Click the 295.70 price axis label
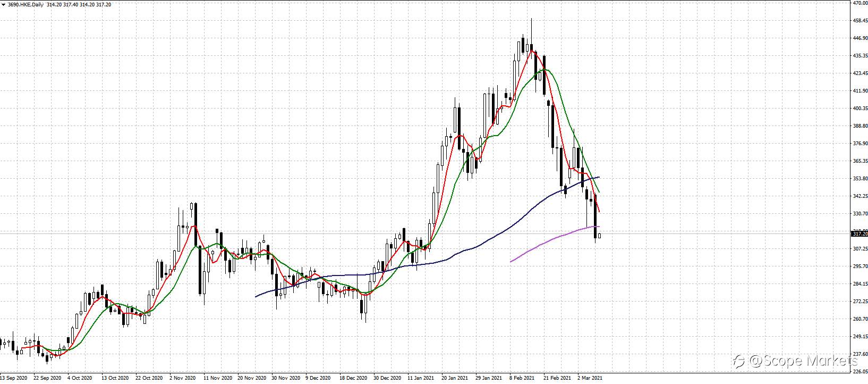 [x=860, y=266]
